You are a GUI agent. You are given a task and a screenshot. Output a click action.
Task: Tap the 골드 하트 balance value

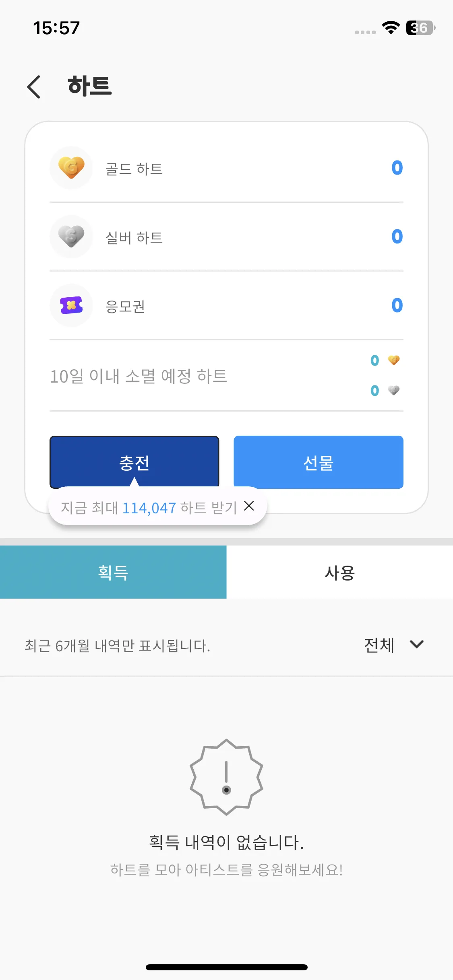tap(397, 168)
